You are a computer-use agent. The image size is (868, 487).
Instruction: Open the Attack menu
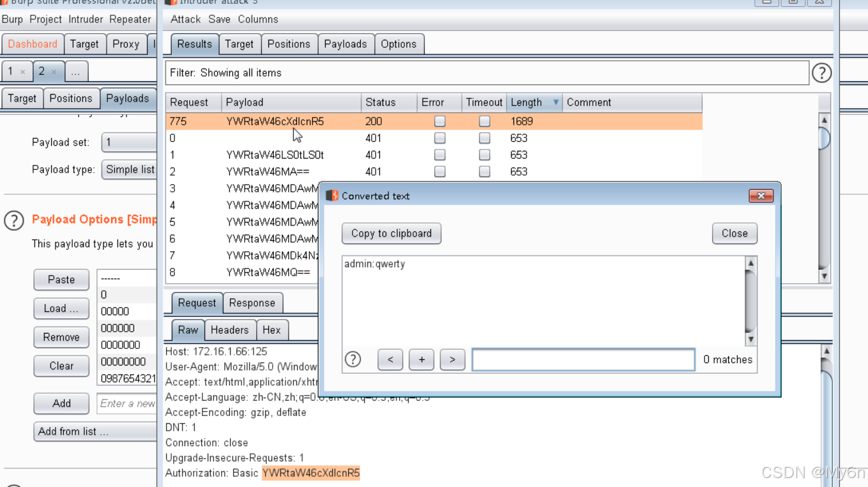185,19
